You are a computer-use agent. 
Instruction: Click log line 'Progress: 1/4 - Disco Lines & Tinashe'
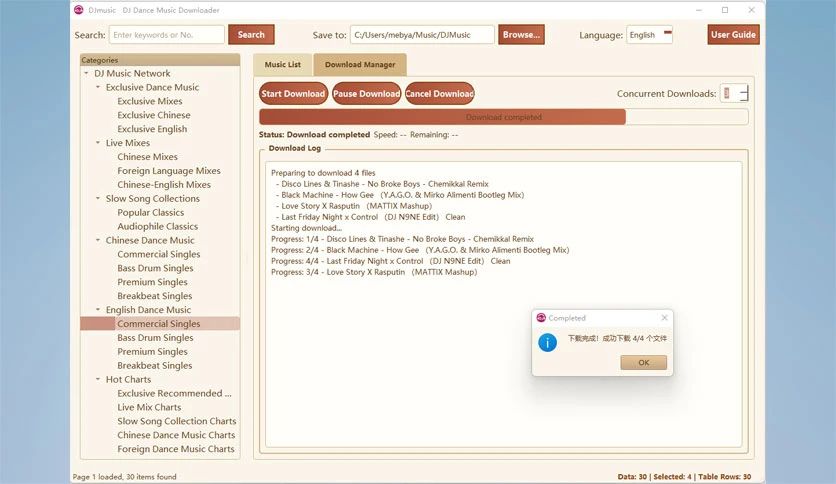tap(402, 239)
